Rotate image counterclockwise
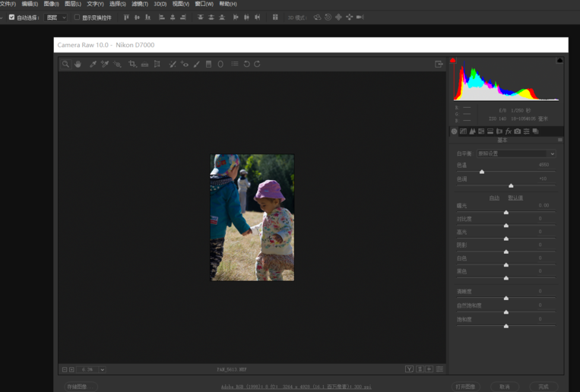 tap(246, 65)
